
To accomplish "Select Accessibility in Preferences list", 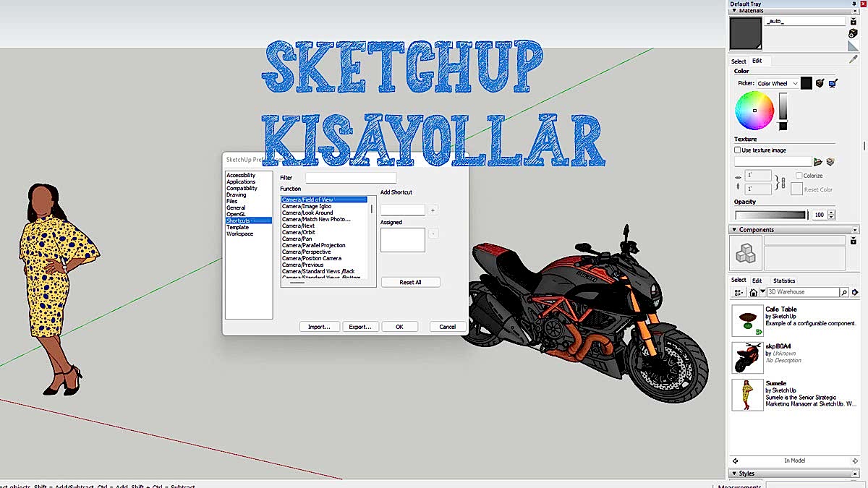I will click(241, 175).
